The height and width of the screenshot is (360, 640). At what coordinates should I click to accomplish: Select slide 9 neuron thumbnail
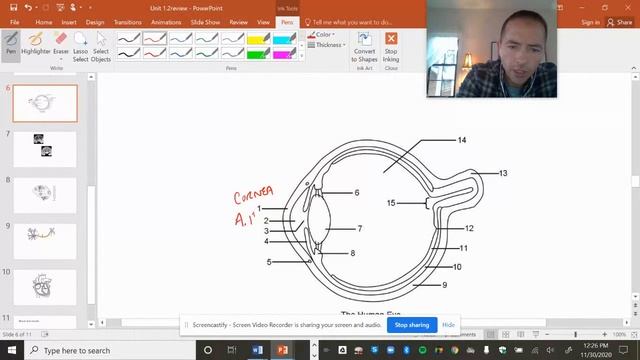pos(45,241)
